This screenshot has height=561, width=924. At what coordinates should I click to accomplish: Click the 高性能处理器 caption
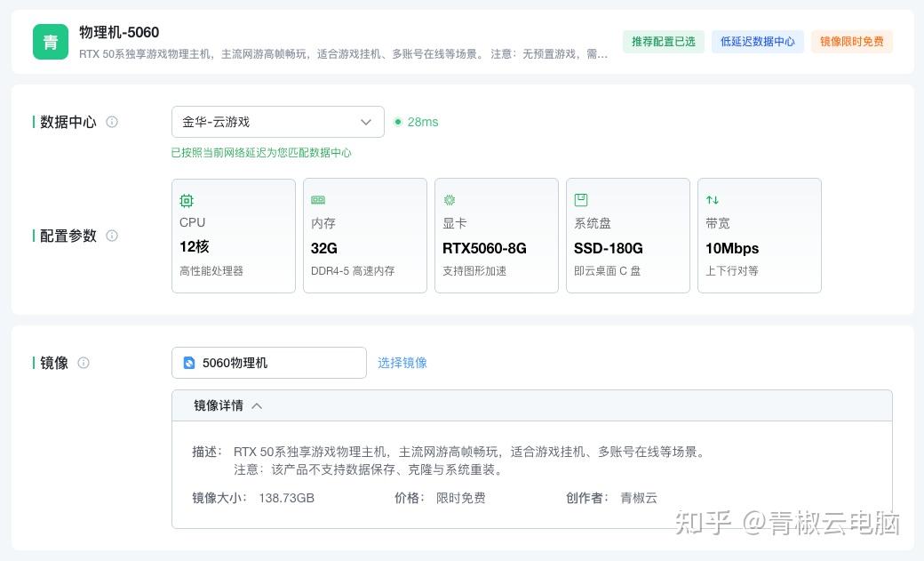point(211,271)
